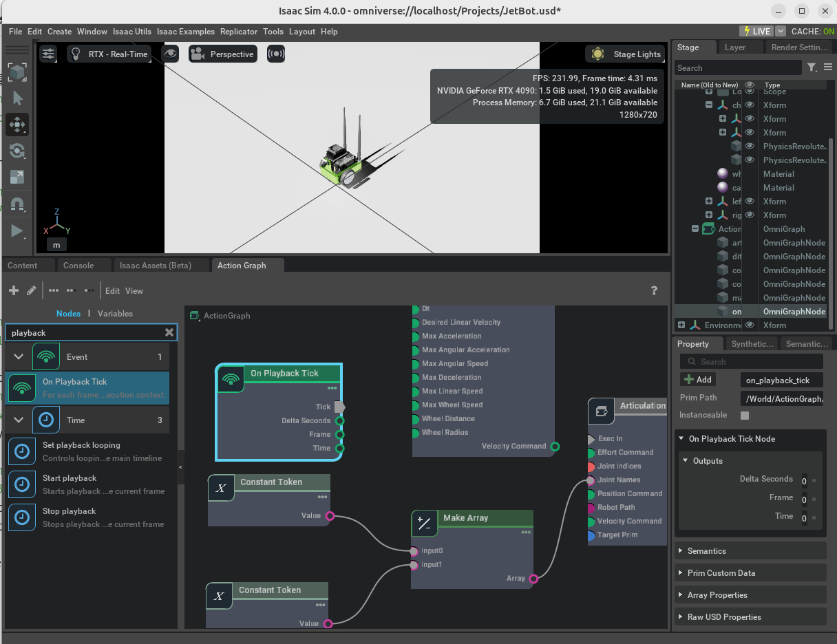
Task: Switch node panel to Variables
Action: coord(115,313)
